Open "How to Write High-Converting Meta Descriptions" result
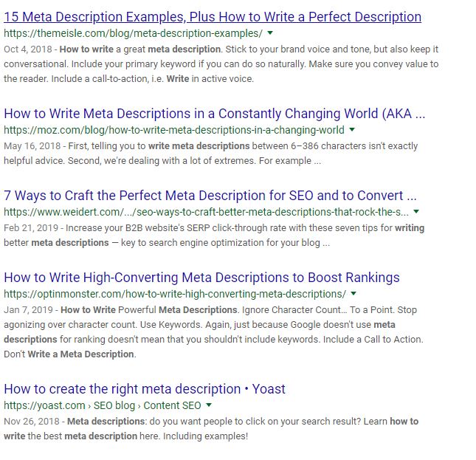 click(201, 278)
